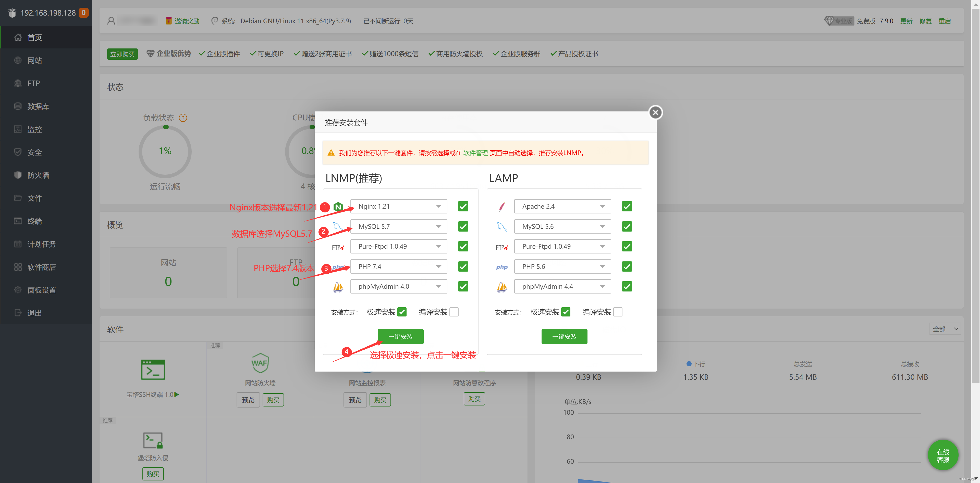Click the 邀请奖励 gift icon

coord(168,21)
